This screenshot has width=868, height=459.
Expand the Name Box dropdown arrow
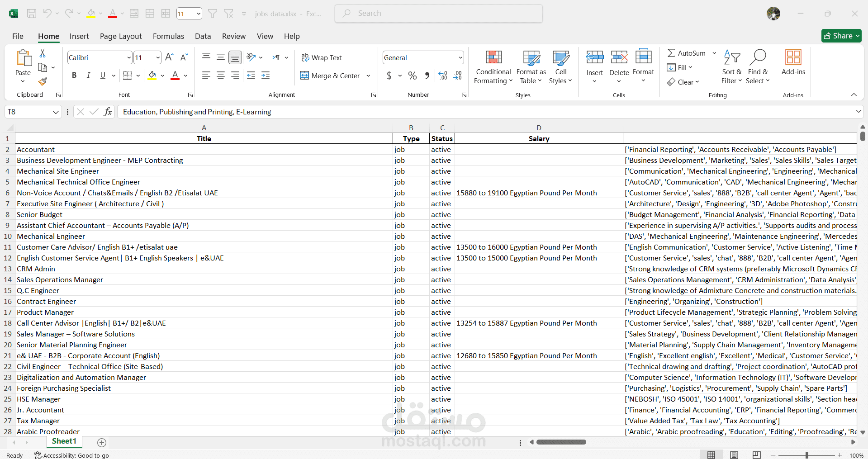tap(56, 112)
